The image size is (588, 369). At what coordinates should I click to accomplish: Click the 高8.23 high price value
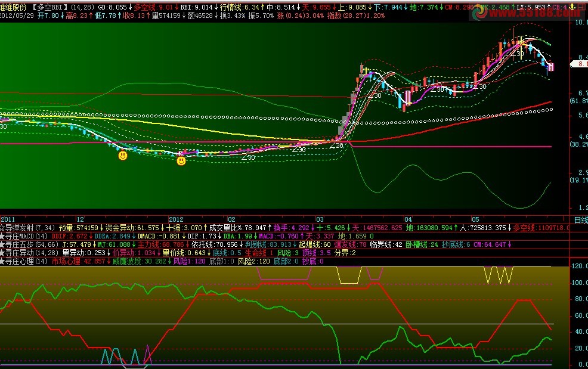pyautogui.click(x=76, y=15)
